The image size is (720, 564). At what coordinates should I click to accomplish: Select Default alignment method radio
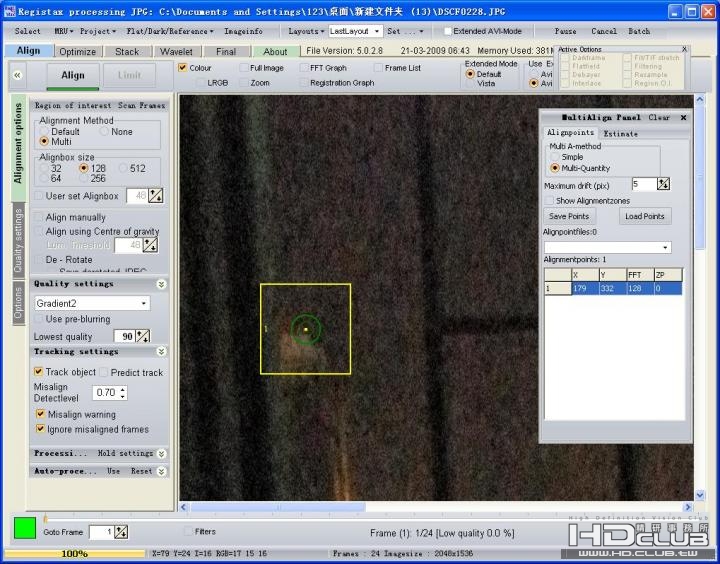point(44,132)
